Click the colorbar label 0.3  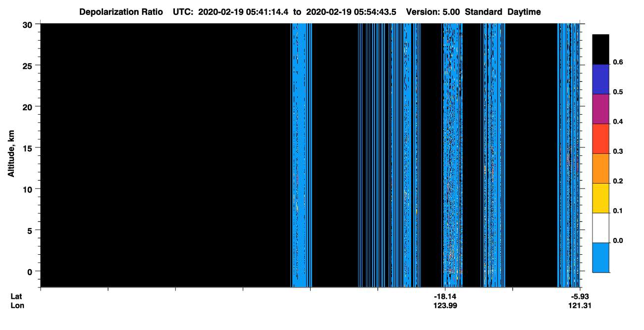[618, 151]
